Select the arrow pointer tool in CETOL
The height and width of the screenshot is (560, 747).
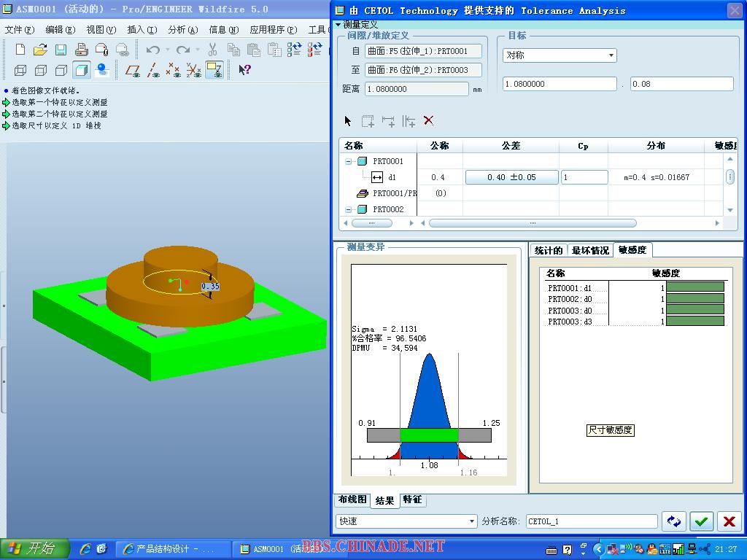pyautogui.click(x=348, y=121)
